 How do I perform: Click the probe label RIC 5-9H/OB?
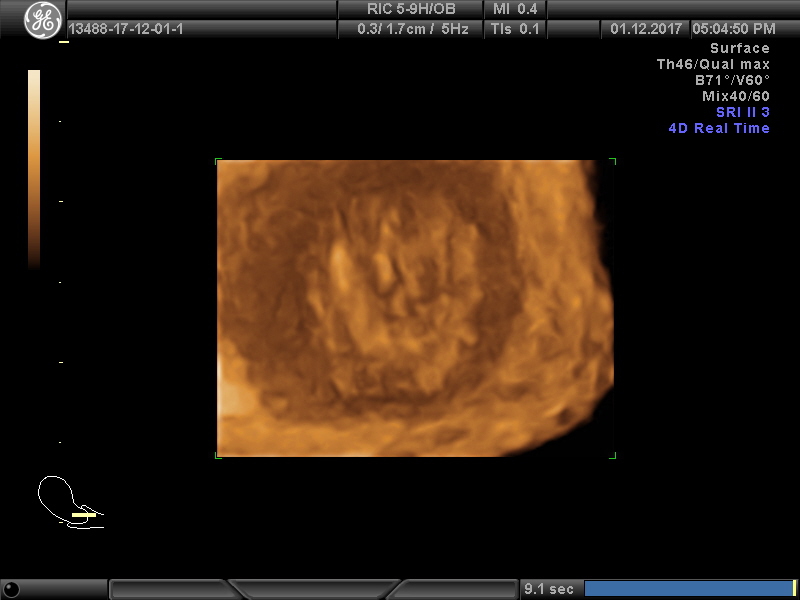click(x=411, y=9)
